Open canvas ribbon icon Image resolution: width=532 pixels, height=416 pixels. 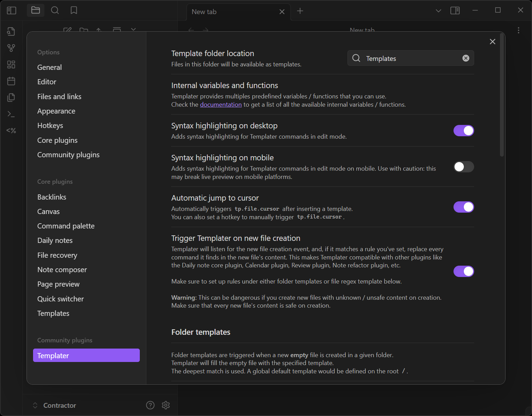pos(11,64)
